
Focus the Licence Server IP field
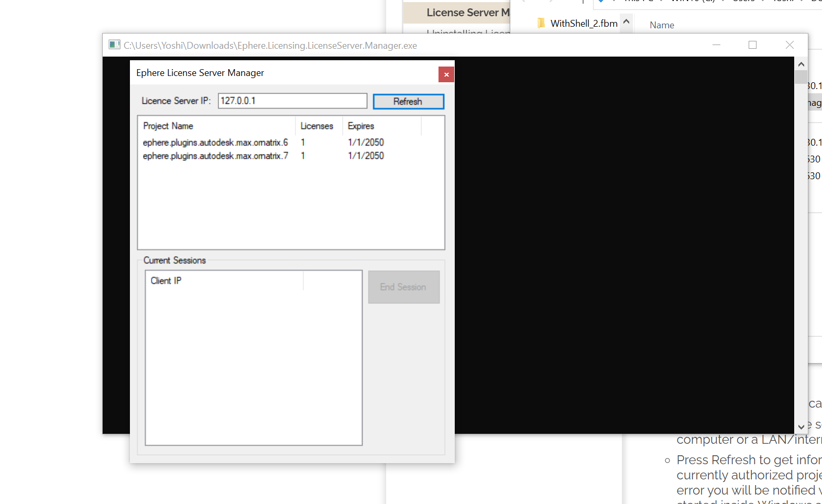pyautogui.click(x=292, y=101)
